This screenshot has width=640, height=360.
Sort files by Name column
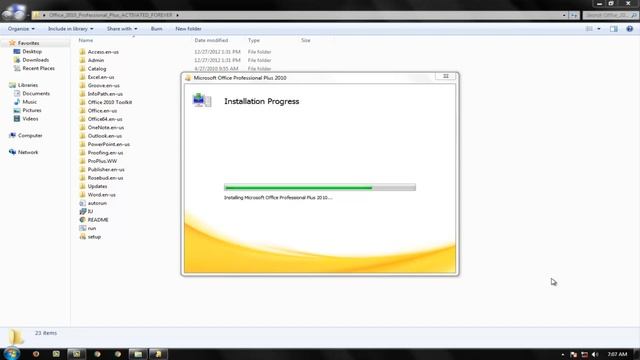click(86, 40)
